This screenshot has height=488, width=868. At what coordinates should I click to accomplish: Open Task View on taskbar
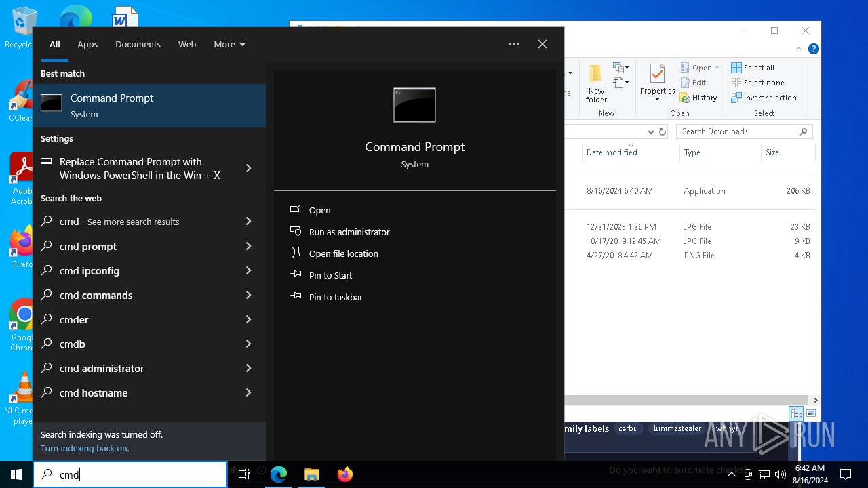244,474
